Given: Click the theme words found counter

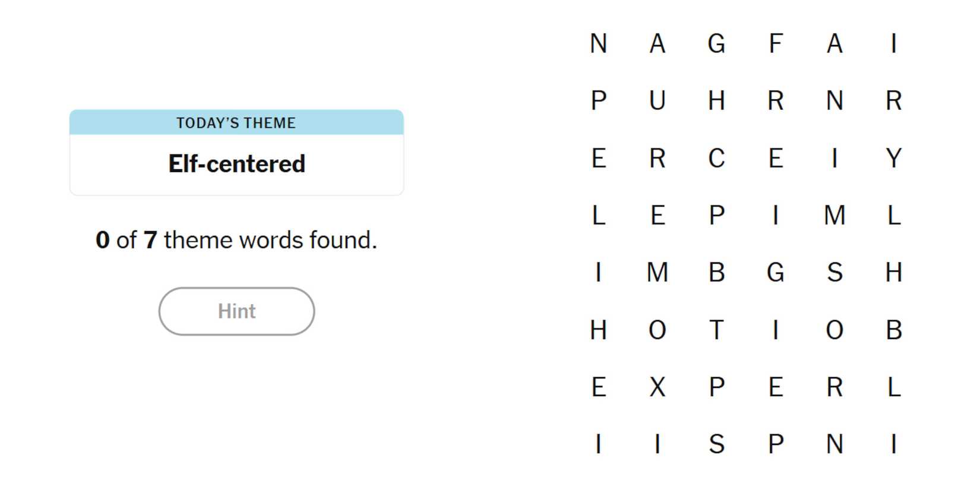Looking at the screenshot, I should [x=236, y=240].
